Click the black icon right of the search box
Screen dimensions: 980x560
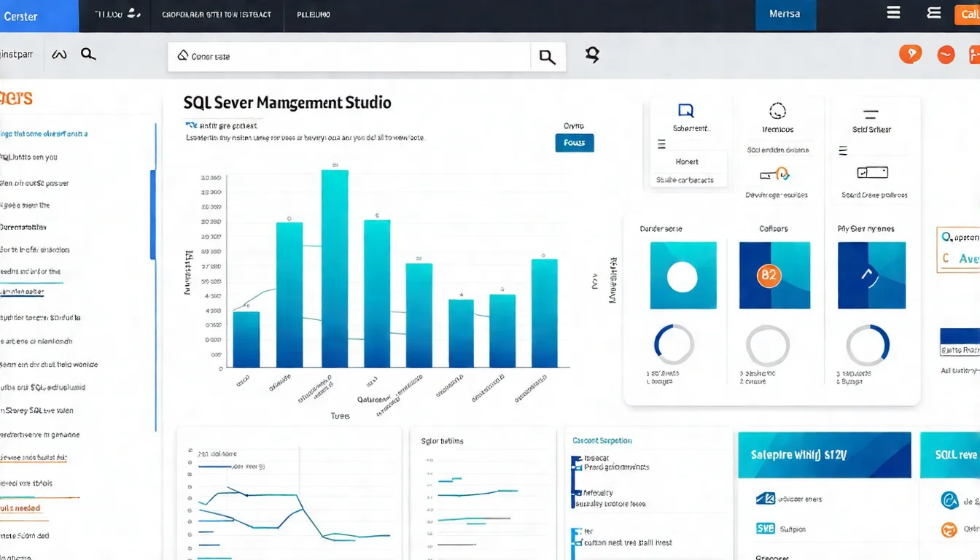pyautogui.click(x=592, y=55)
